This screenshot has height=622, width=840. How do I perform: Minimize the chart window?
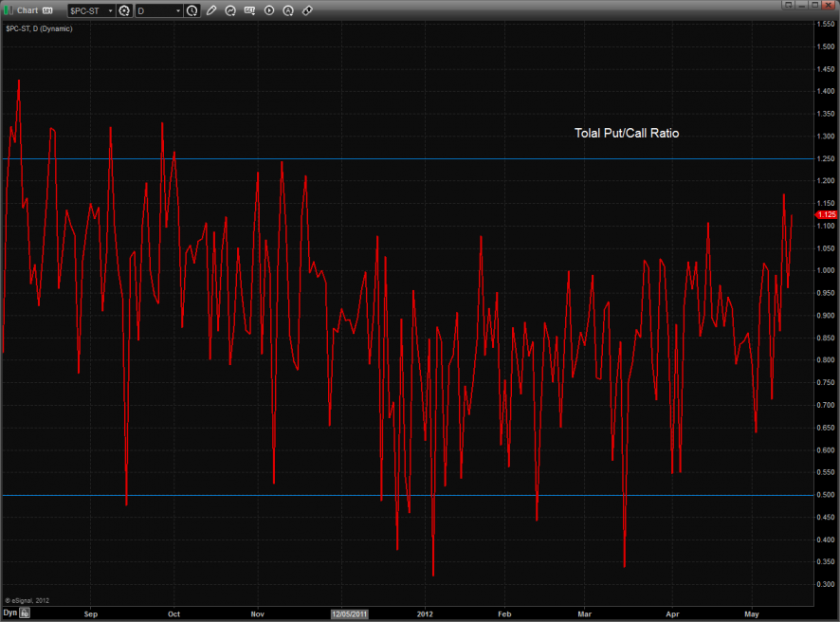[x=801, y=5]
